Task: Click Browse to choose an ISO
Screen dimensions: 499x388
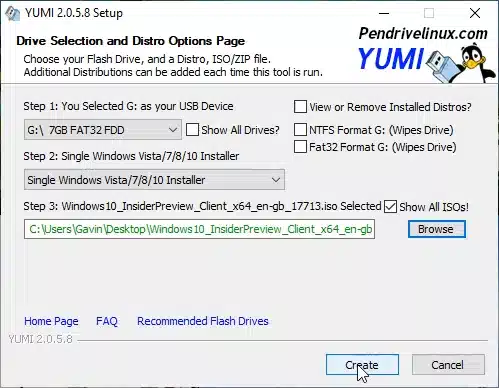Action: 436,229
